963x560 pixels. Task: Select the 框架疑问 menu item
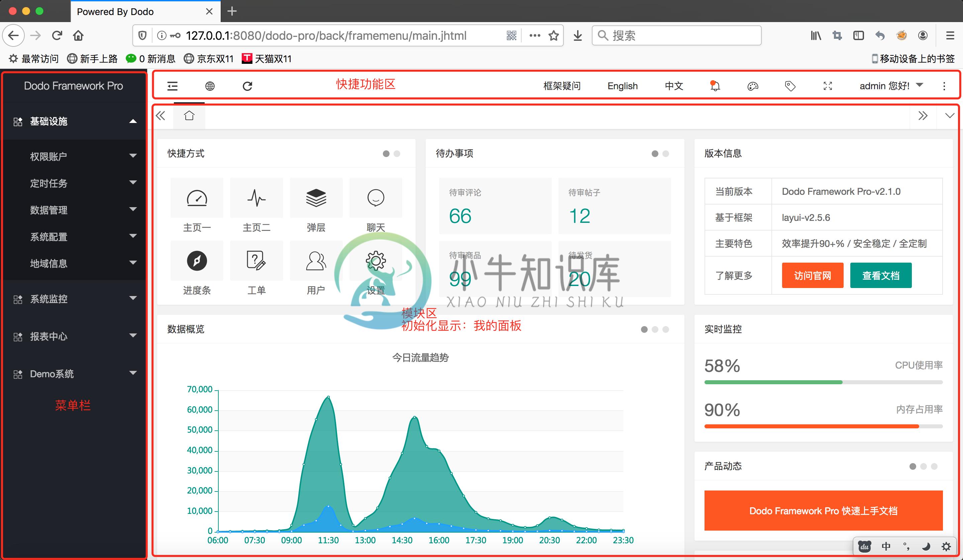(x=560, y=85)
